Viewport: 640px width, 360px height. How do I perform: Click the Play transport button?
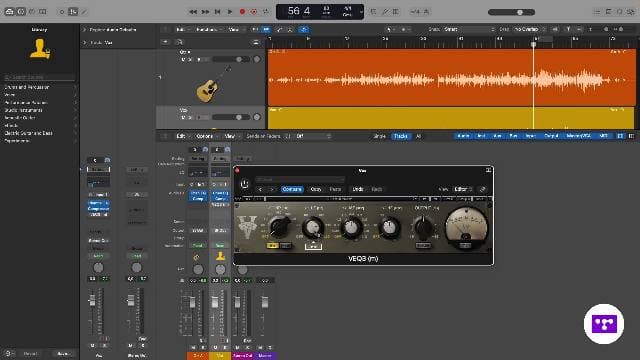click(230, 12)
